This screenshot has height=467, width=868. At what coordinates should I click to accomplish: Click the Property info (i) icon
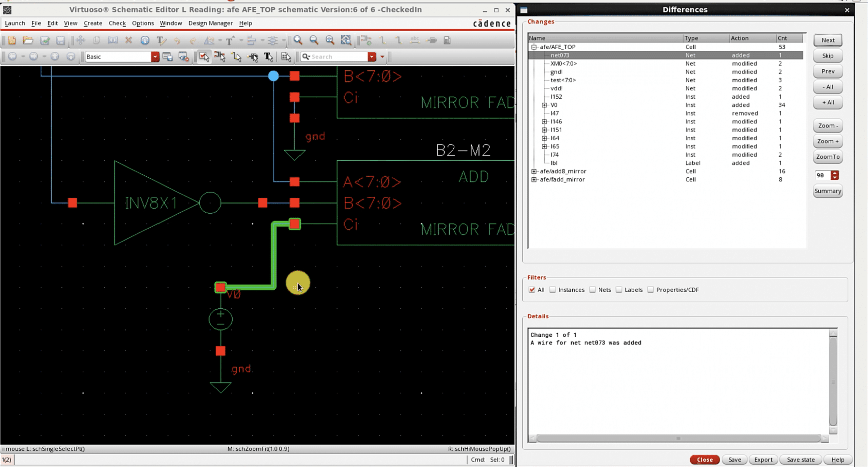click(145, 40)
